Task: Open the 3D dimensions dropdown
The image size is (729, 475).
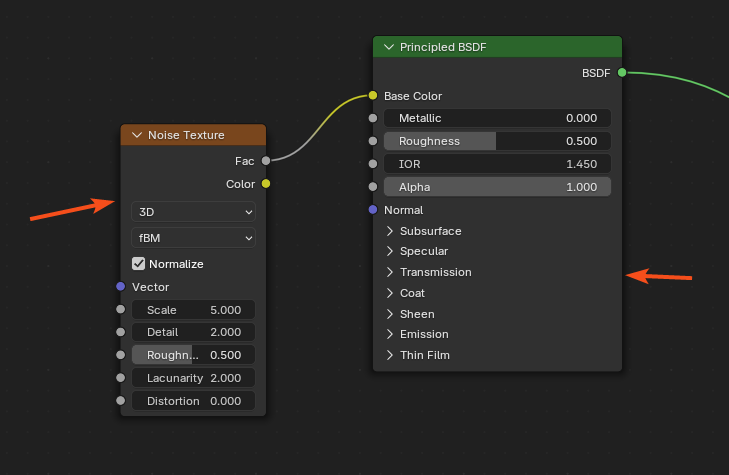Action: click(x=193, y=212)
